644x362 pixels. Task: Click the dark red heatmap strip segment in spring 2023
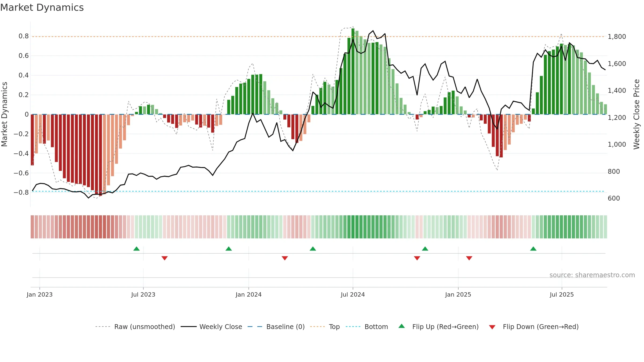coord(100,227)
